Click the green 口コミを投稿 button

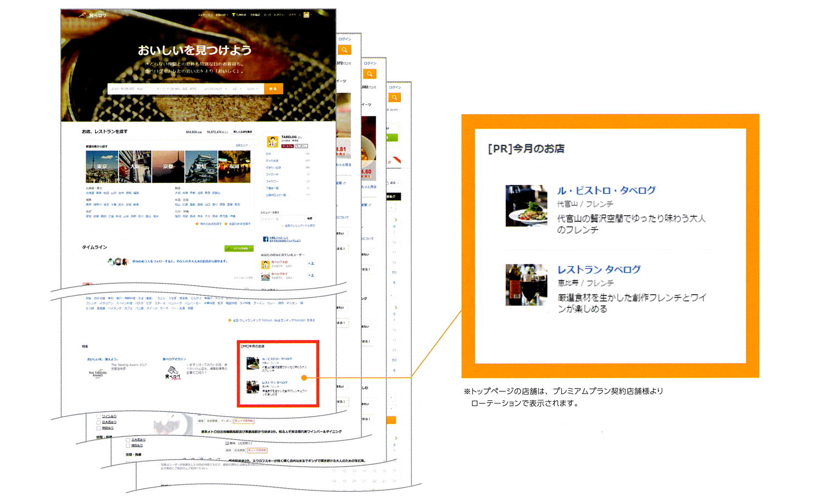(239, 249)
